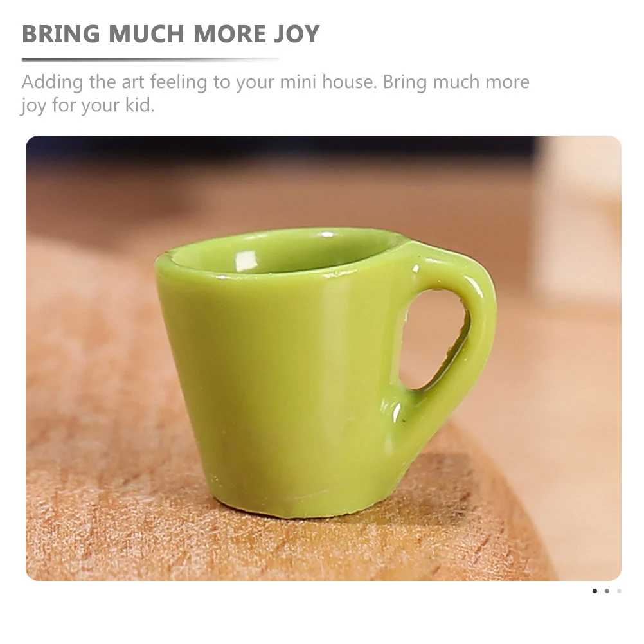Click the mug's inner rim opening
The height and width of the screenshot is (644, 644).
pos(283,251)
